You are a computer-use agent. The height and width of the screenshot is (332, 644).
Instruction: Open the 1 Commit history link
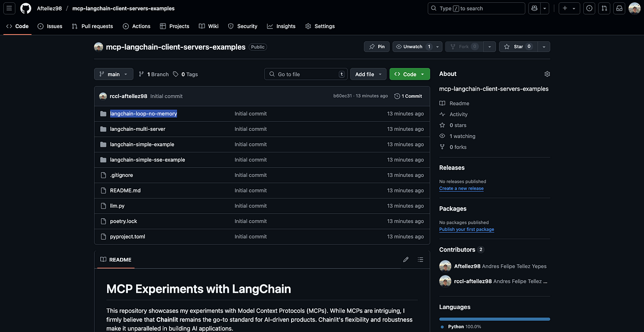(x=408, y=96)
